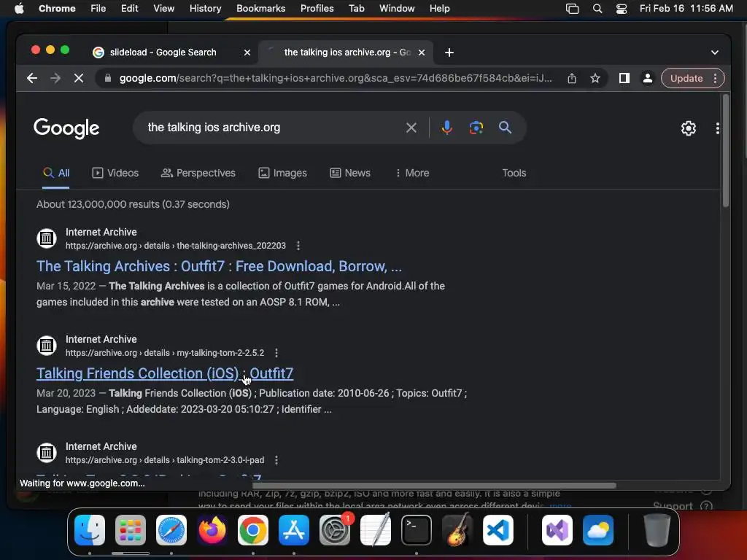The width and height of the screenshot is (747, 560).
Task: Switch to Perspectives results tab
Action: [x=198, y=173]
